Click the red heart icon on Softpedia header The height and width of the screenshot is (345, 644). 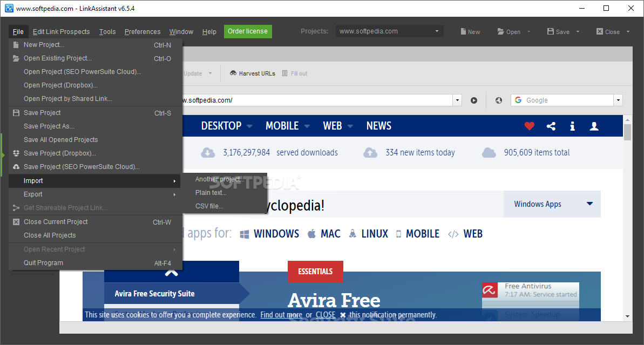[530, 126]
